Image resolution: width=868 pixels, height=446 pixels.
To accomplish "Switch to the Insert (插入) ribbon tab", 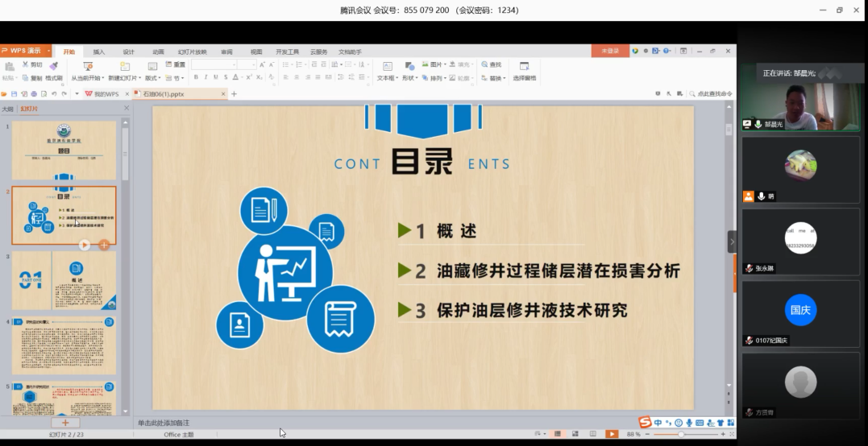I will [x=98, y=52].
